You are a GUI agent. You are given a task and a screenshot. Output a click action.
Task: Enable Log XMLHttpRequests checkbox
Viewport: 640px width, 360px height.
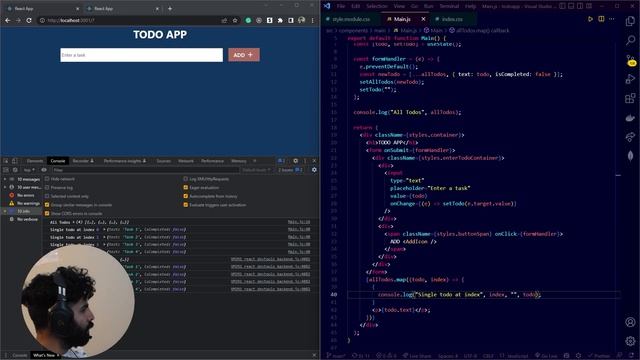click(186, 179)
